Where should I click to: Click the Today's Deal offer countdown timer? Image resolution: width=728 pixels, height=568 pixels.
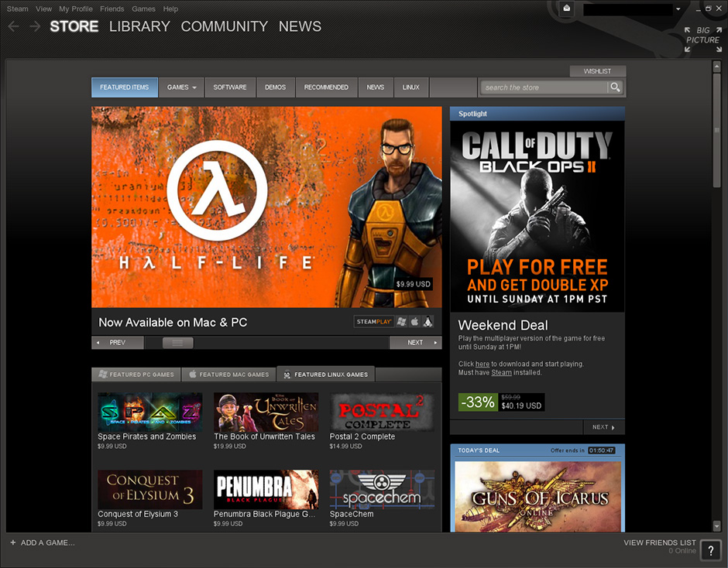[601, 450]
